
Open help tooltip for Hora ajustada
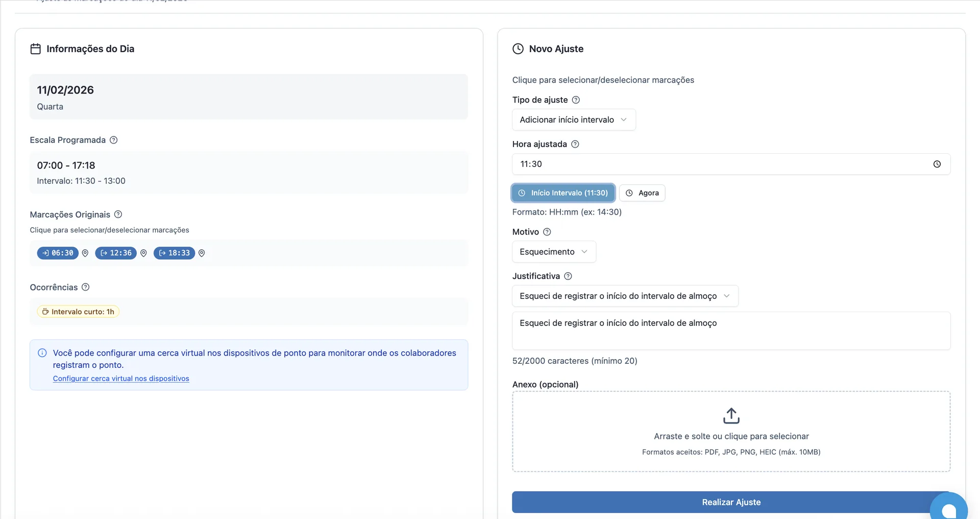575,144
